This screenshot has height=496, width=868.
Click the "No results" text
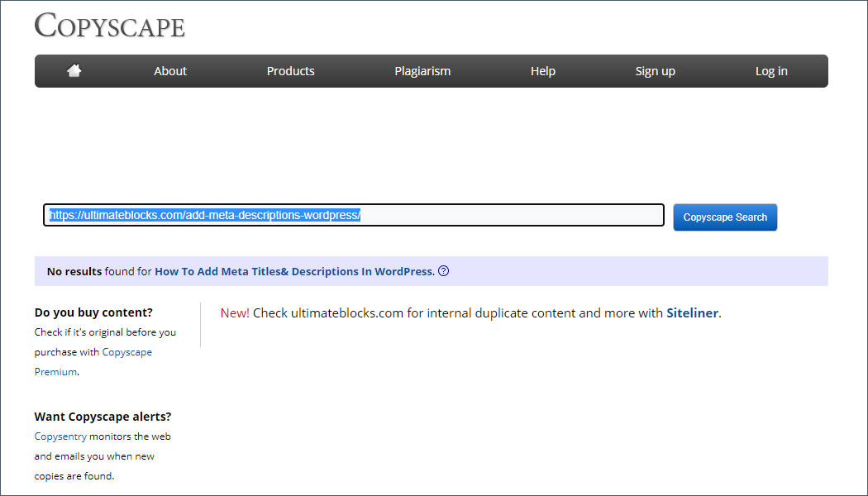tap(74, 271)
